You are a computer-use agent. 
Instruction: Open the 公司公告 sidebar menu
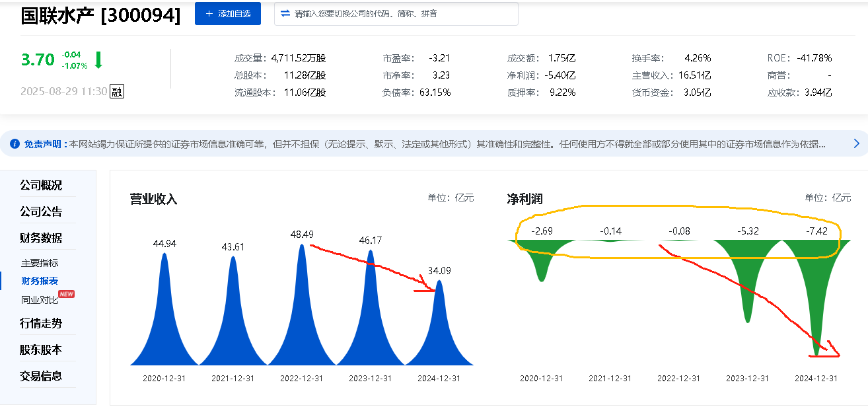coord(41,211)
